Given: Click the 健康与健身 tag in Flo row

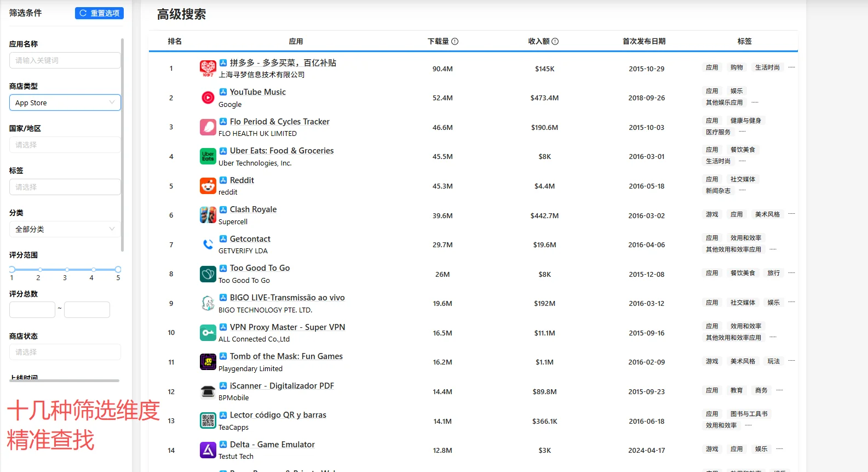Looking at the screenshot, I should pos(745,121).
